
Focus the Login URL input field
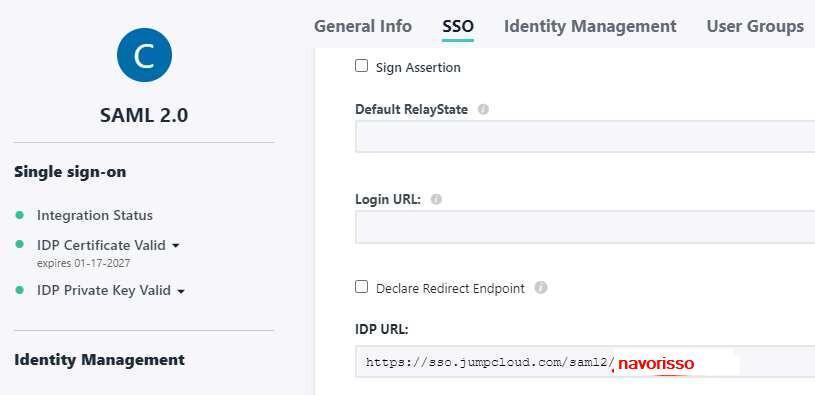pos(585,227)
